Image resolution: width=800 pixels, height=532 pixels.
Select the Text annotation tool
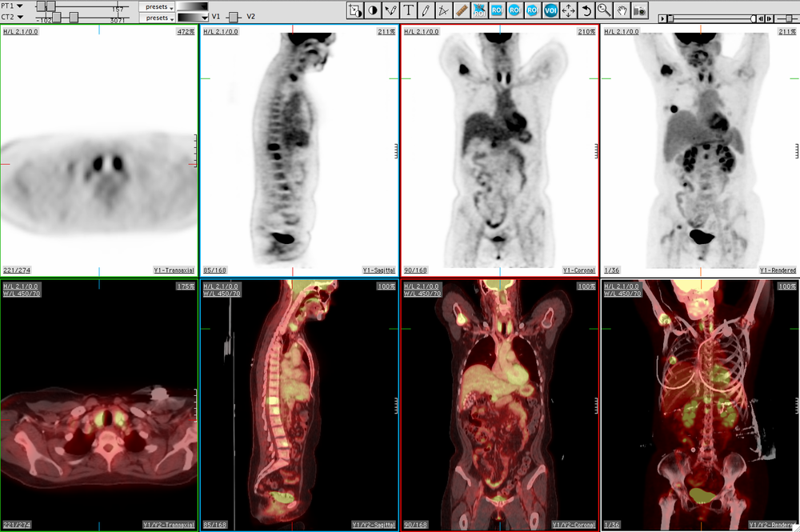click(x=410, y=10)
